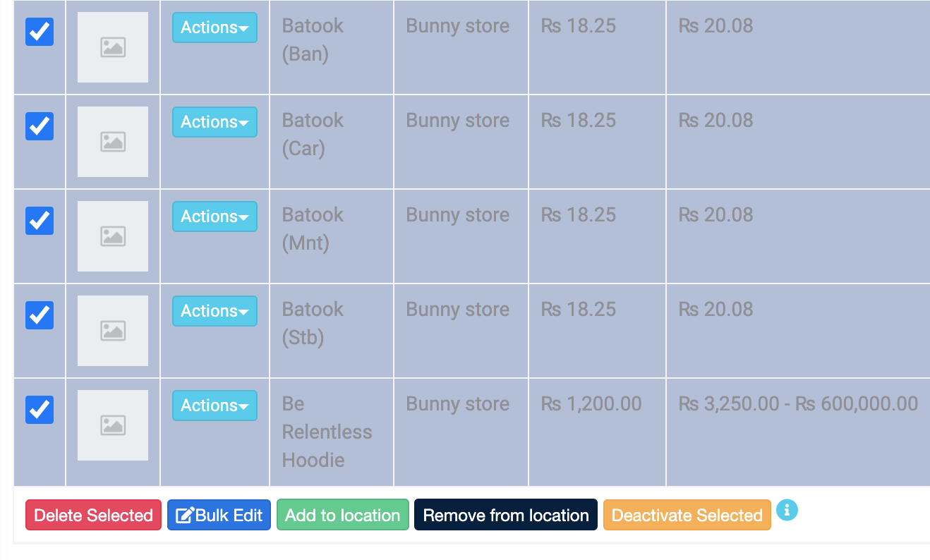Open Bulk Edit for selected products
This screenshot has width=930, height=560.
tap(219, 515)
